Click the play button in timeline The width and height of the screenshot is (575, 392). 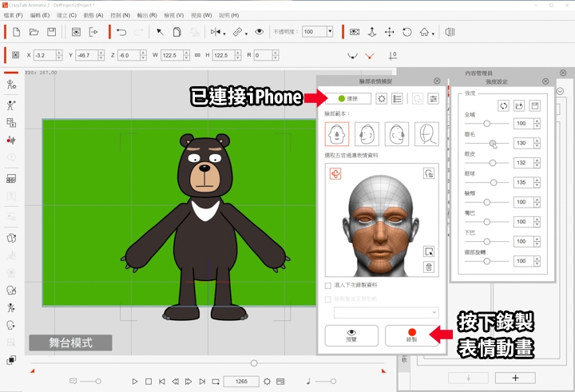pos(135,382)
